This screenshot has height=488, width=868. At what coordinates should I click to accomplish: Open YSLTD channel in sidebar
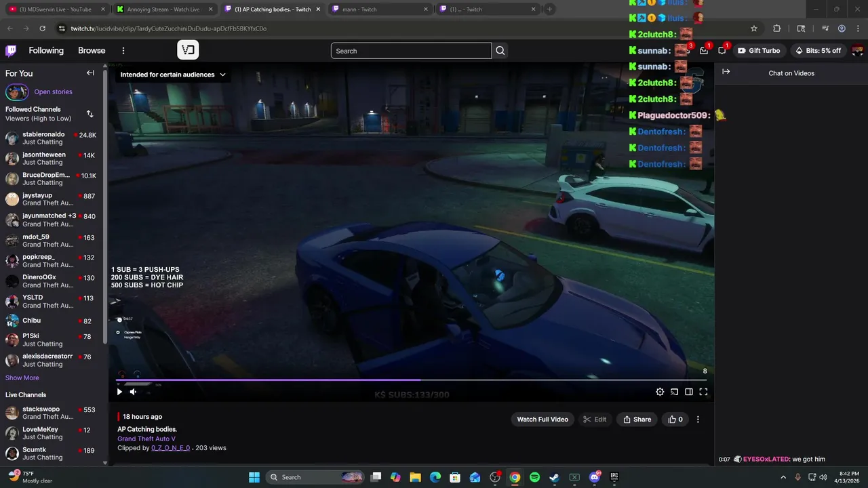tap(51, 302)
